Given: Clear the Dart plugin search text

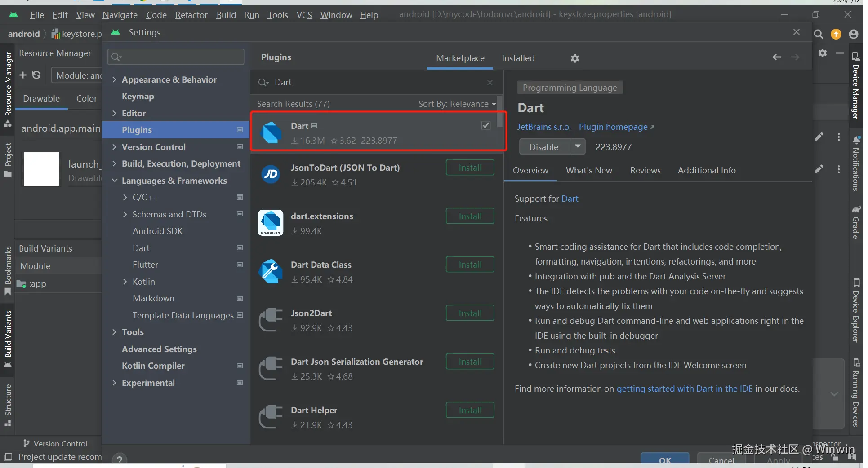Looking at the screenshot, I should point(490,83).
